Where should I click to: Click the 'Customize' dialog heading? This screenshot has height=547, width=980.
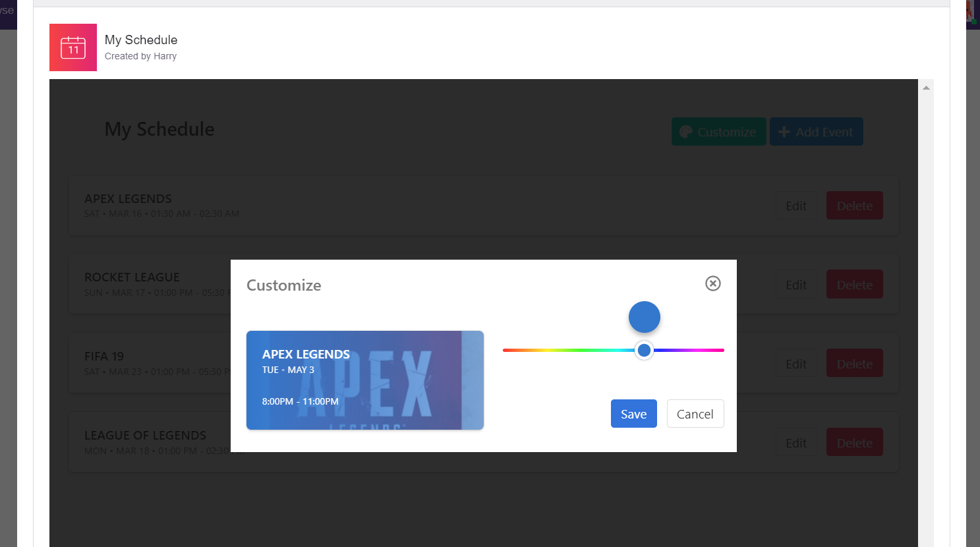tap(284, 285)
